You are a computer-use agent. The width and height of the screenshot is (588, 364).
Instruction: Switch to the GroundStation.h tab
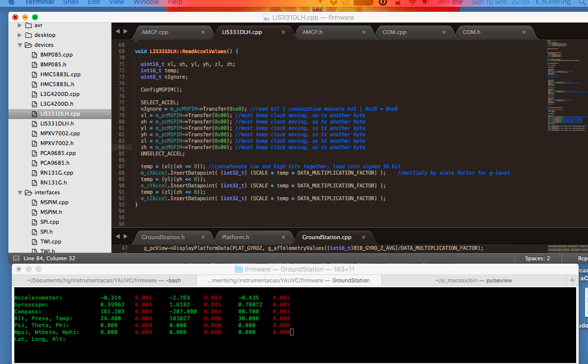pyautogui.click(x=163, y=238)
